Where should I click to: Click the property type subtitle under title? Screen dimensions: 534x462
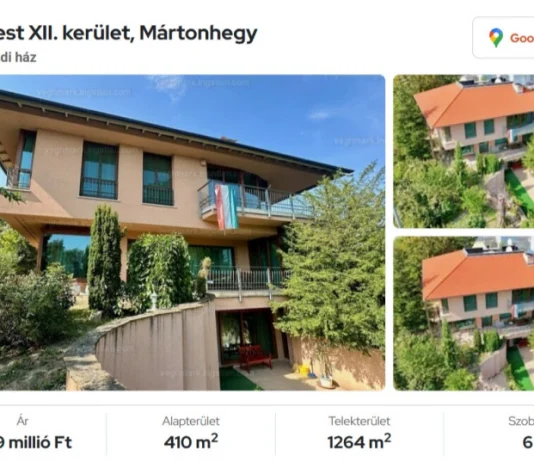pos(18,57)
